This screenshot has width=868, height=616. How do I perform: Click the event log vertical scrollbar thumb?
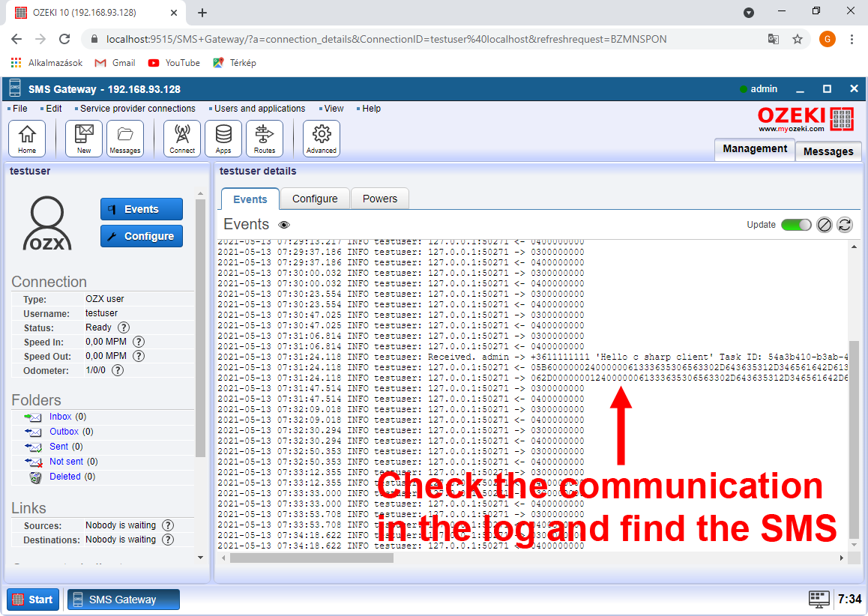click(x=854, y=439)
